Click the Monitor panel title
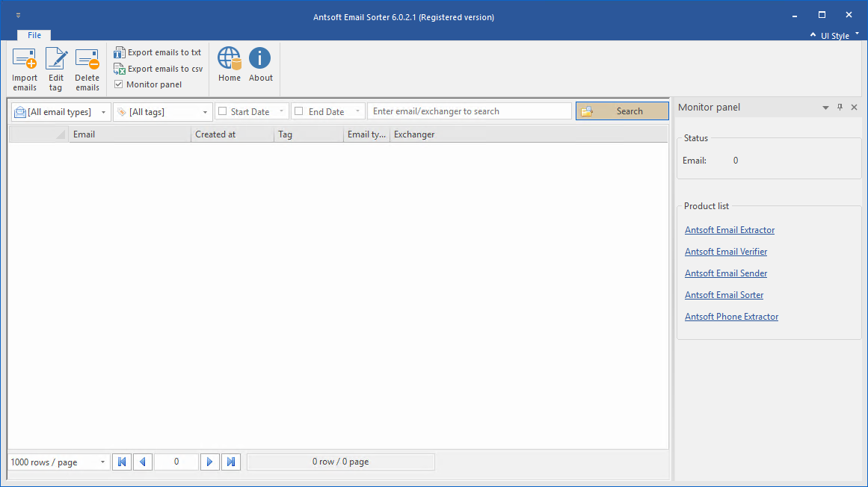This screenshot has height=487, width=868. (x=709, y=108)
